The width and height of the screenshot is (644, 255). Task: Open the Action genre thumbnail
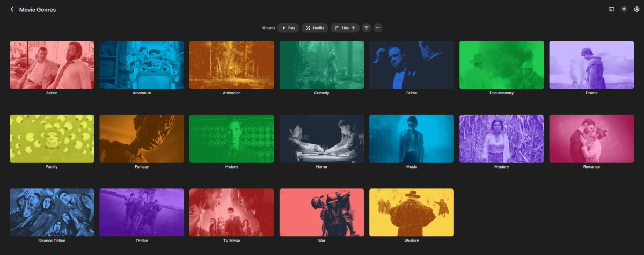(x=52, y=65)
